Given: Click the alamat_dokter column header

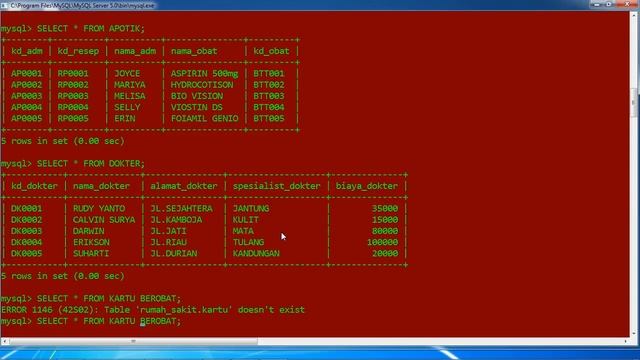Looking at the screenshot, I should tap(184, 186).
